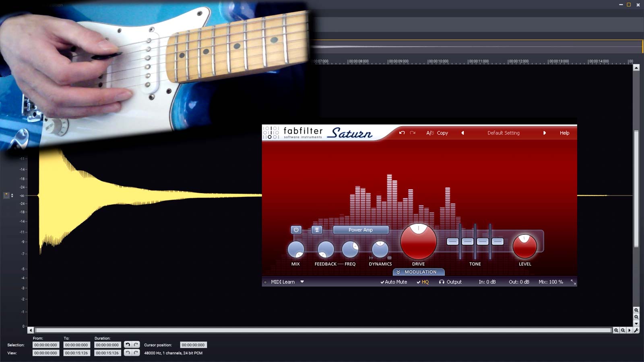Undo the selection change with arrow button

pos(128,345)
